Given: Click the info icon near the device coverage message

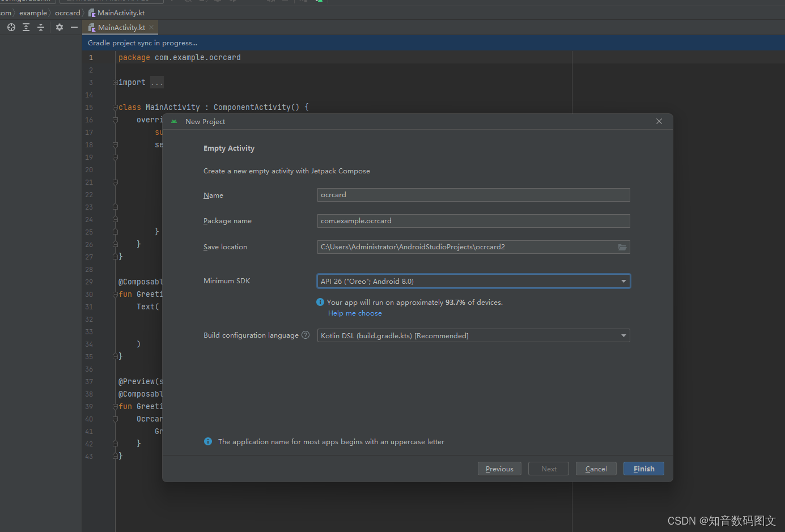Looking at the screenshot, I should (x=320, y=301).
